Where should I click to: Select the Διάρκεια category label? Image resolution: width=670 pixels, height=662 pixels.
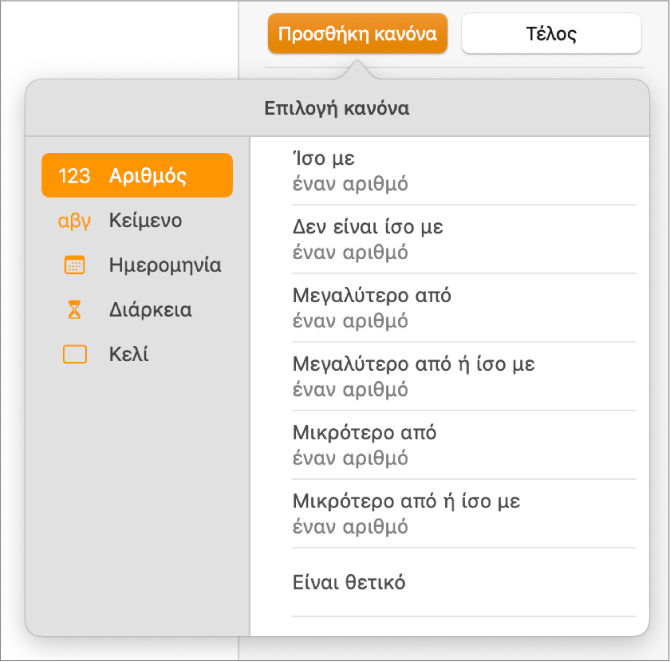150,310
